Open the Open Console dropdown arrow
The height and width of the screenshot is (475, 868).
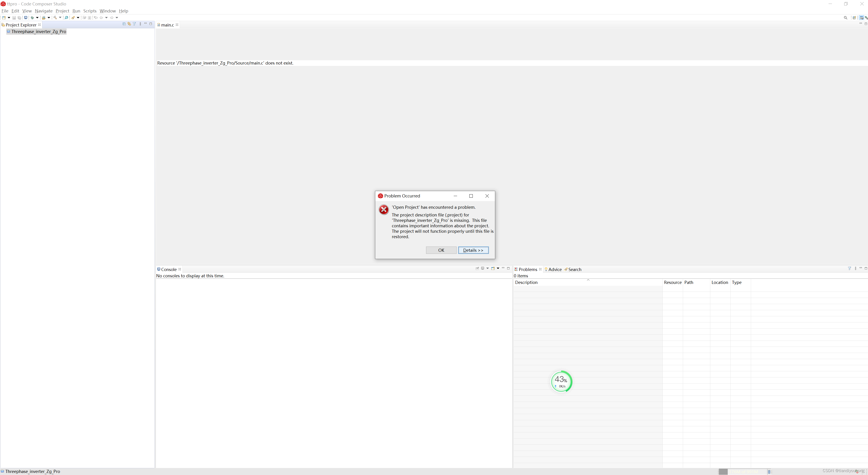(x=498, y=268)
